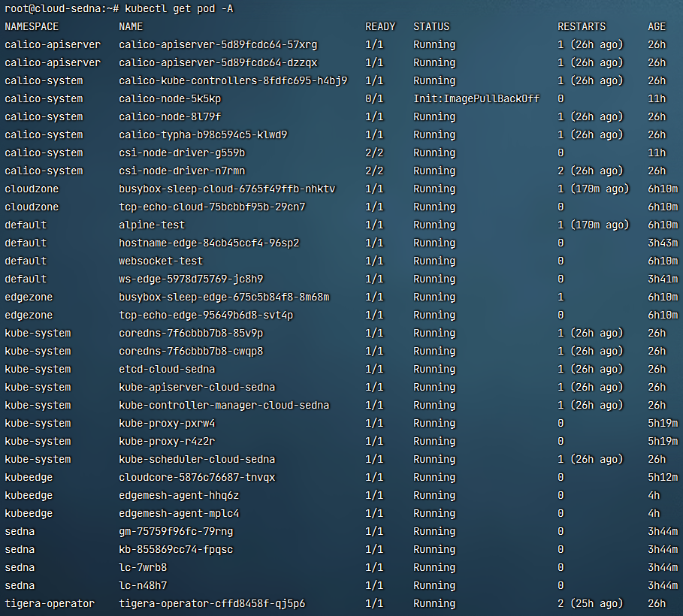683x616 pixels.
Task: Click pod name lc-7wrb8
Action: (x=143, y=568)
